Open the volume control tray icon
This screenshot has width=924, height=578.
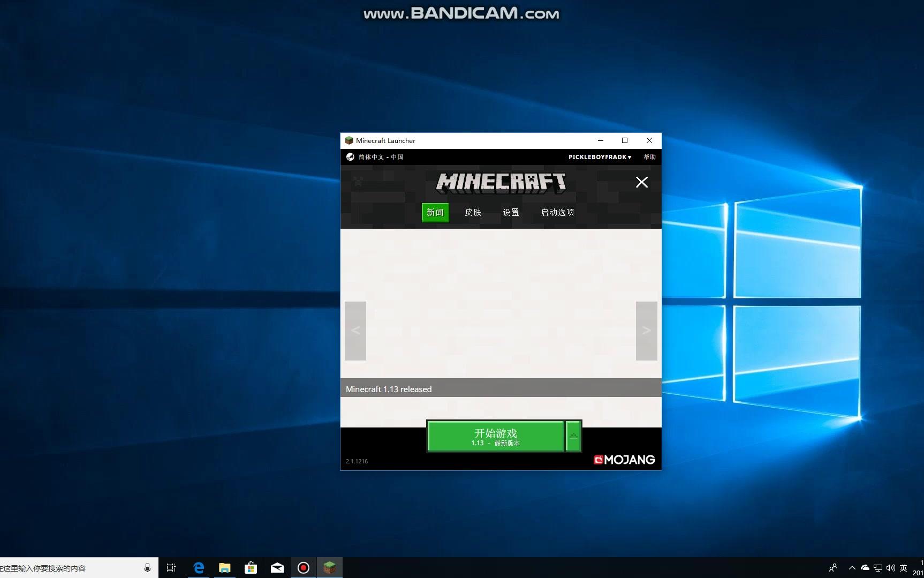891,568
